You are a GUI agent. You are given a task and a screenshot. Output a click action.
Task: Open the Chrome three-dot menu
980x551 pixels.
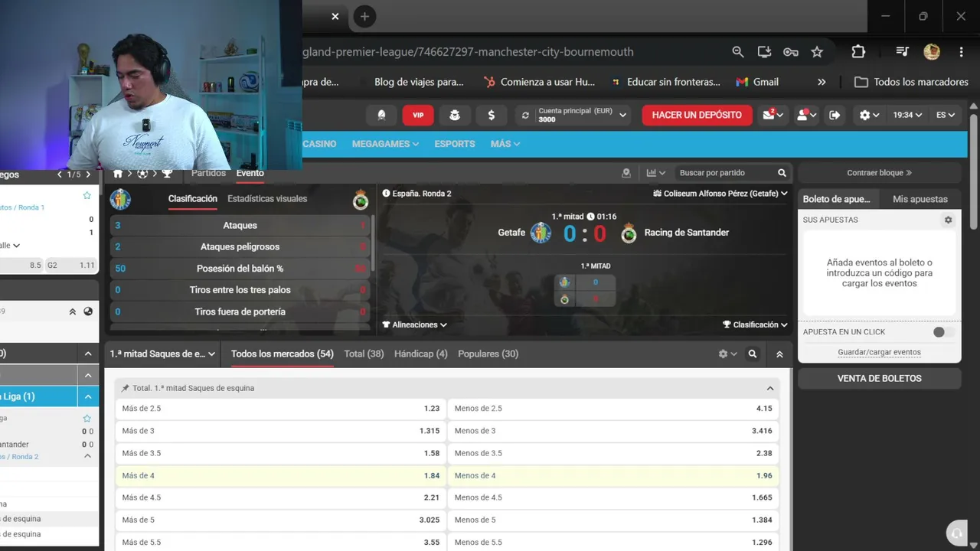click(961, 52)
